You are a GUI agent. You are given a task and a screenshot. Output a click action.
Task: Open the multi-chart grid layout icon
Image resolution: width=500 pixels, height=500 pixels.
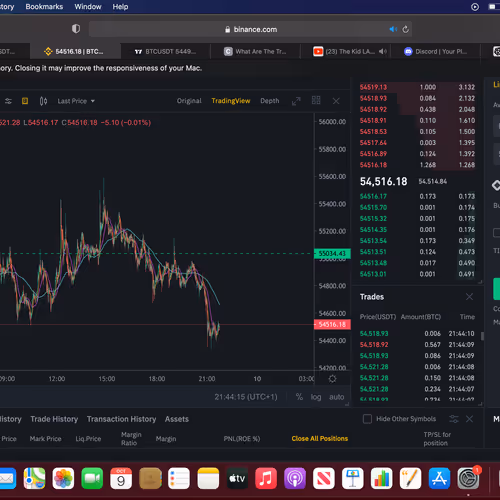pos(316,100)
